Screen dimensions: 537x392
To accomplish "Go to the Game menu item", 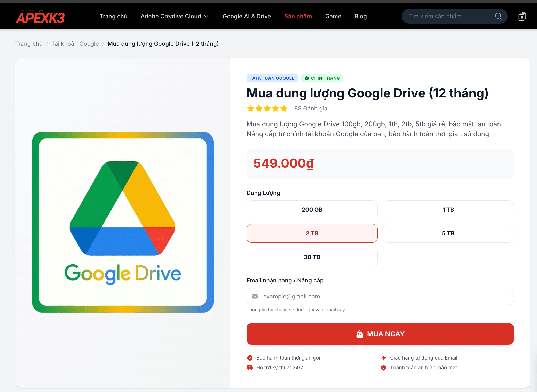I will pos(333,16).
